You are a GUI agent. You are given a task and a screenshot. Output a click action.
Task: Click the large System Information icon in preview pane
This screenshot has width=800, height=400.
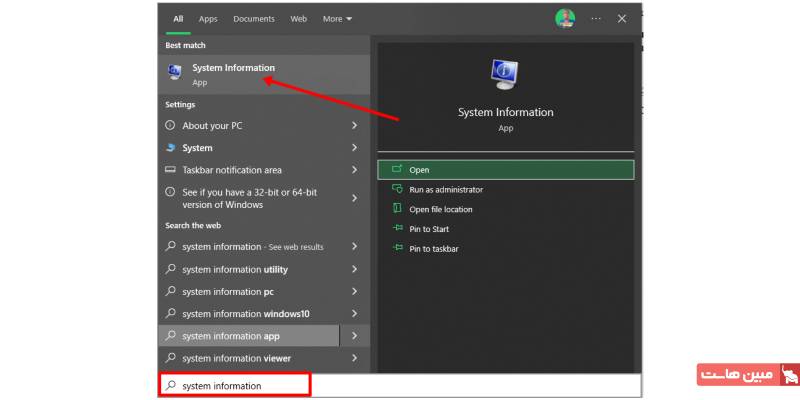tap(505, 75)
